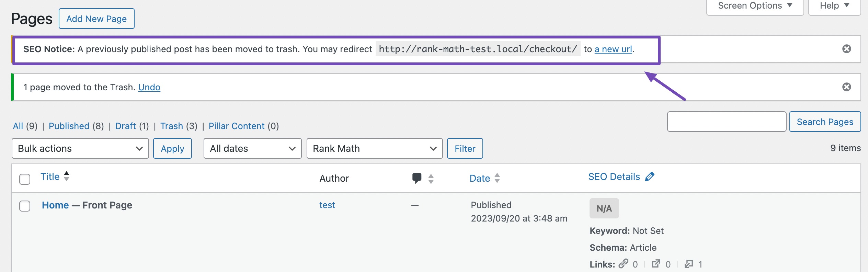This screenshot has height=272, width=868.
Task: Dismiss the SEO Notice banner
Action: (846, 49)
